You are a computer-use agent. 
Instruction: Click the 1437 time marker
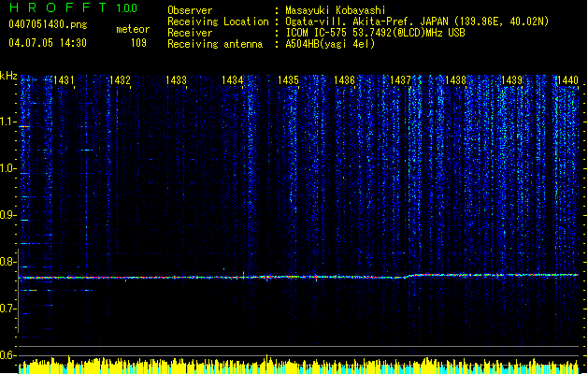click(400, 81)
